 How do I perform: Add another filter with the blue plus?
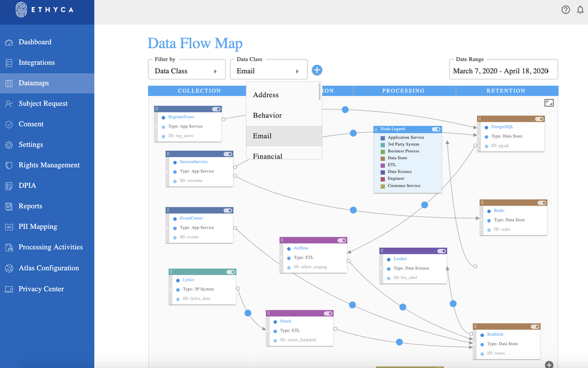click(317, 70)
